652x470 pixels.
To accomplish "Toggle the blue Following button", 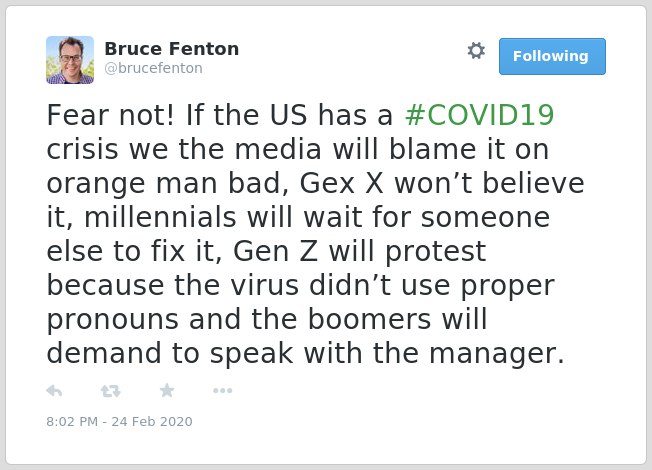I will click(552, 56).
